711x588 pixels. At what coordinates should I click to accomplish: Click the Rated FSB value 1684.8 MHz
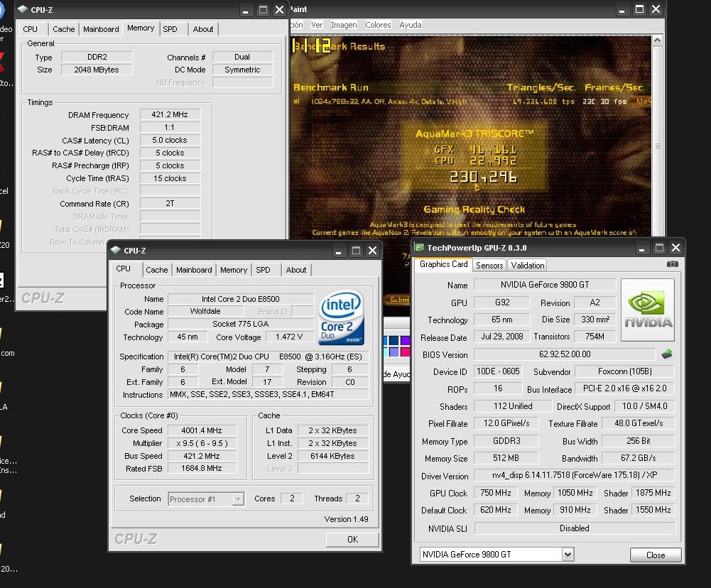pos(201,468)
